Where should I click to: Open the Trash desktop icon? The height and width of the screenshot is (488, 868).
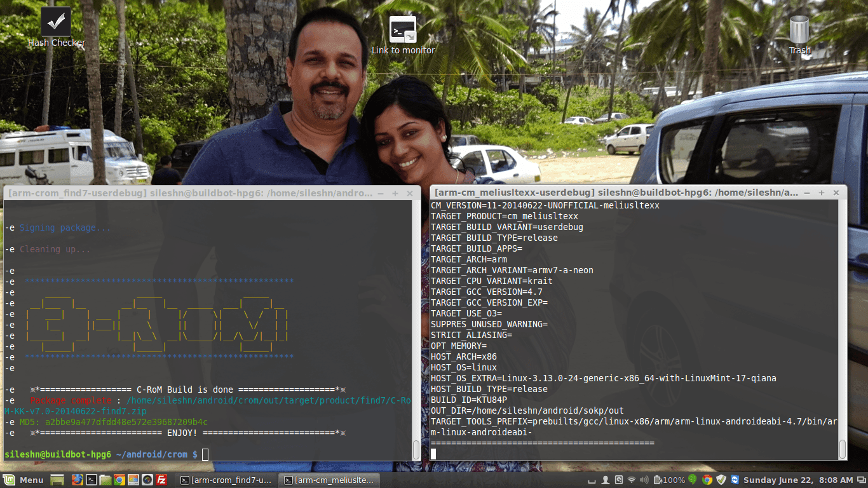(799, 35)
